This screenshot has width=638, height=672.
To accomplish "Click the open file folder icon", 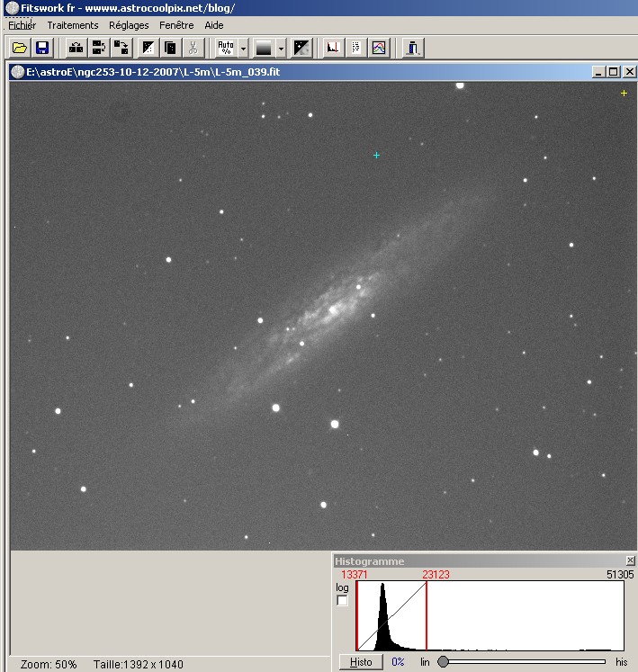I will pyautogui.click(x=20, y=48).
